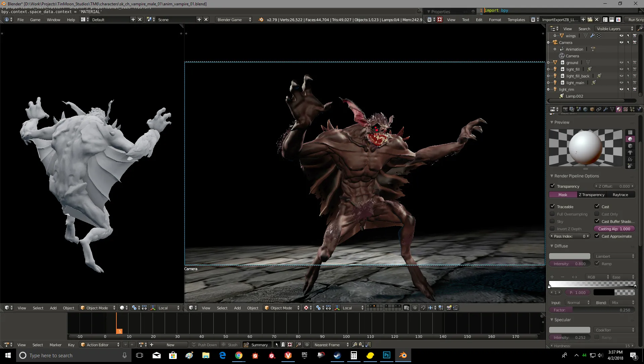644x364 pixels.
Task: Open the Blender Game engine dropdown
Action: pos(234,19)
